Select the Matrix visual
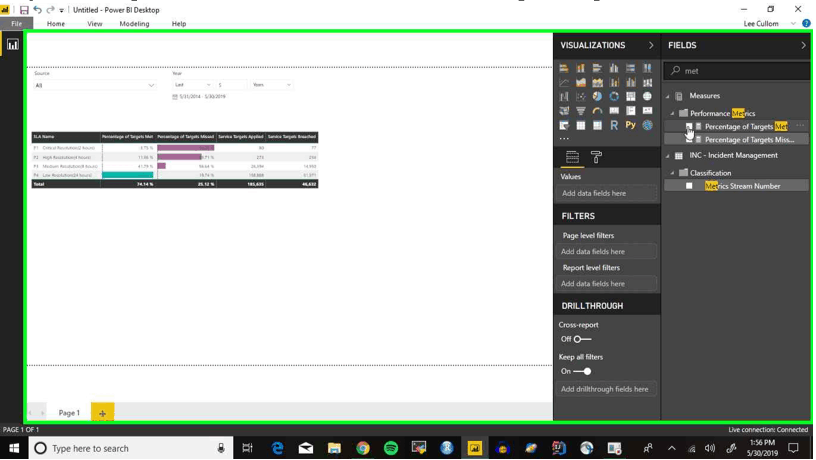 [x=597, y=125]
